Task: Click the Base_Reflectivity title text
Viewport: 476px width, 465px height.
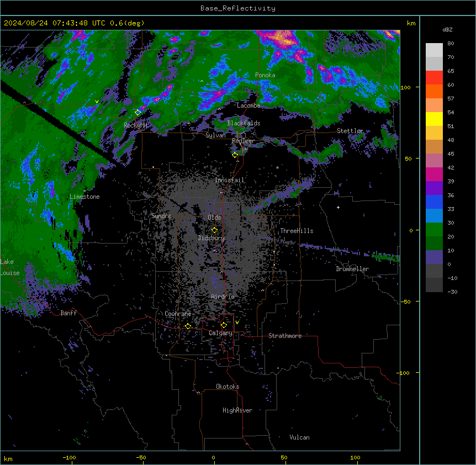Action: [238, 8]
